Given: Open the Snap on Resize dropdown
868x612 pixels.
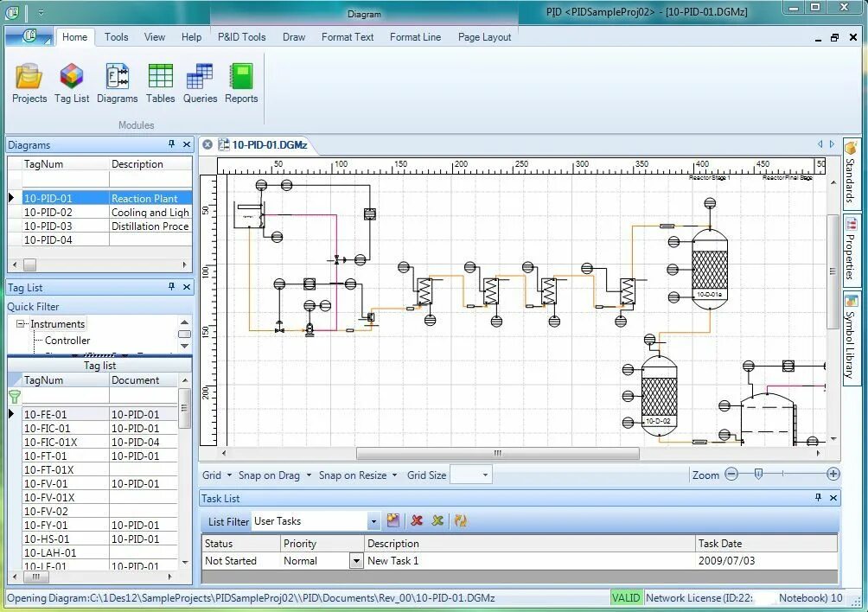Looking at the screenshot, I should coord(358,475).
